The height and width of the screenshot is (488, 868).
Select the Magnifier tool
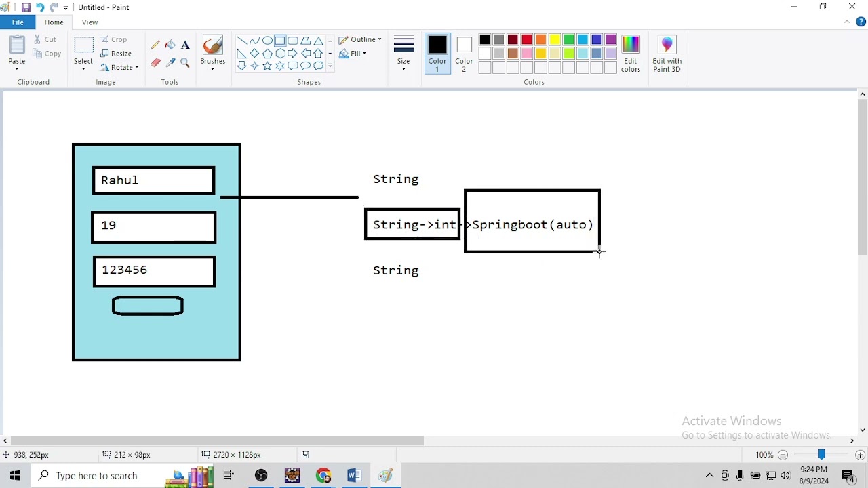(x=185, y=63)
